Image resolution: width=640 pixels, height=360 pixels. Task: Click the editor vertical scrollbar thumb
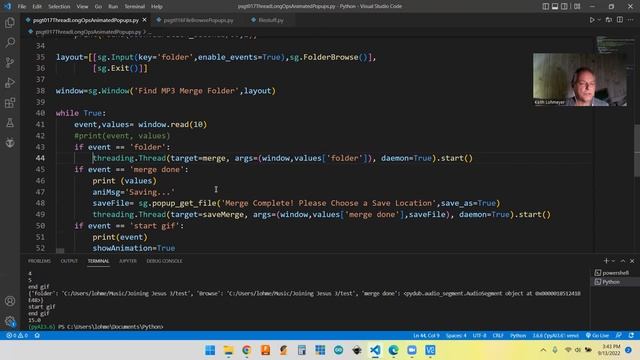pyautogui.click(x=637, y=150)
